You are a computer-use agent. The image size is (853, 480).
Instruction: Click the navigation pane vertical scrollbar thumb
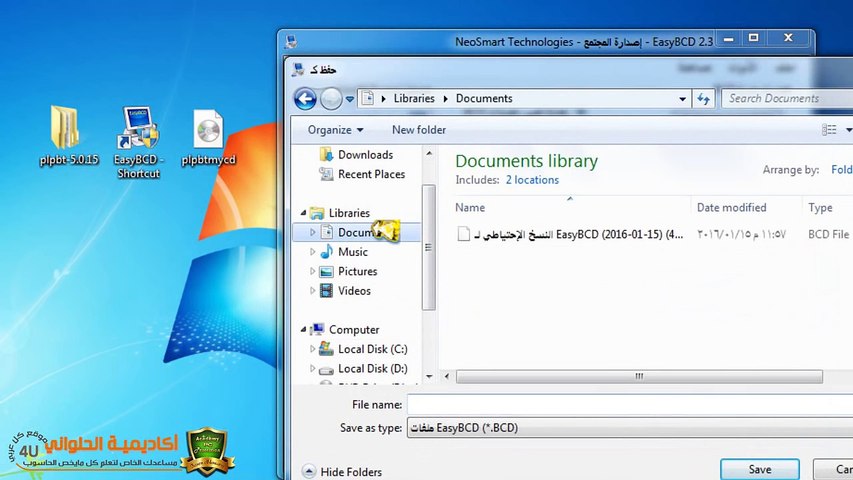coord(429,248)
